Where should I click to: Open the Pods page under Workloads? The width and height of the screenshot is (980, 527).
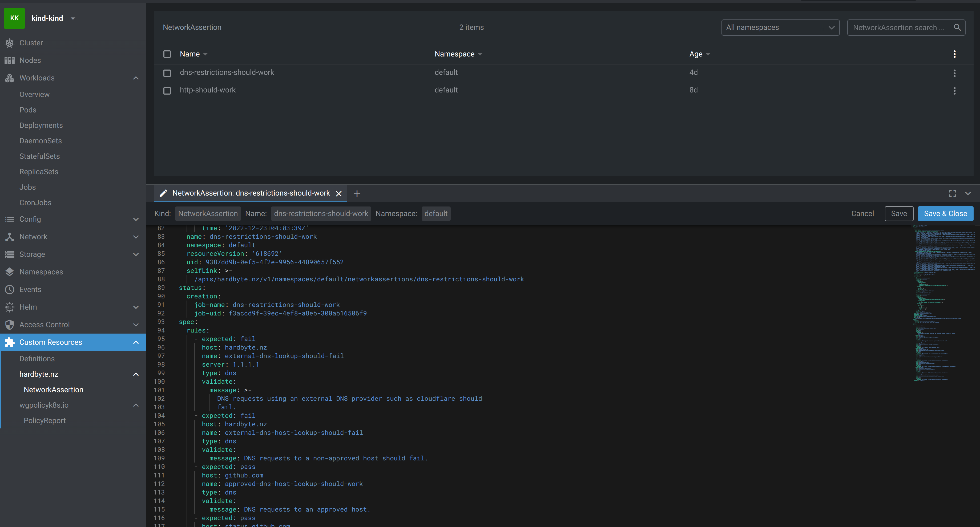(x=28, y=110)
